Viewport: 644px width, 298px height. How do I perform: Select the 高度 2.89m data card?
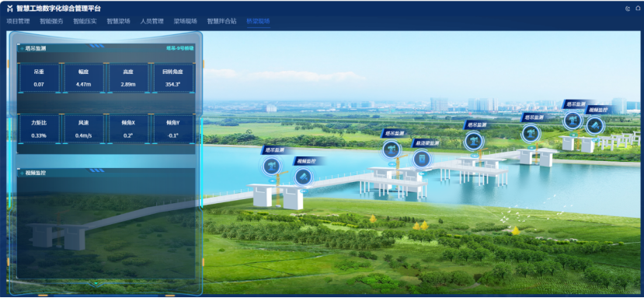coord(128,78)
